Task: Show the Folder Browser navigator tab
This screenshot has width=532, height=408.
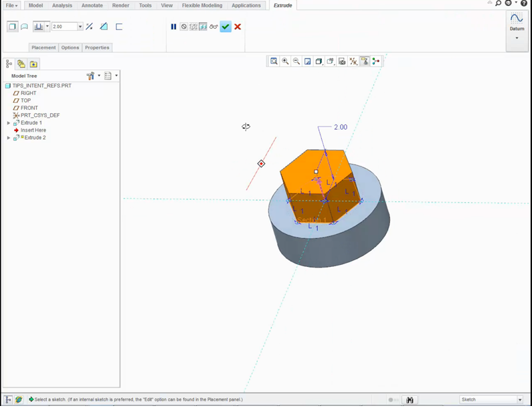Action: click(x=21, y=64)
